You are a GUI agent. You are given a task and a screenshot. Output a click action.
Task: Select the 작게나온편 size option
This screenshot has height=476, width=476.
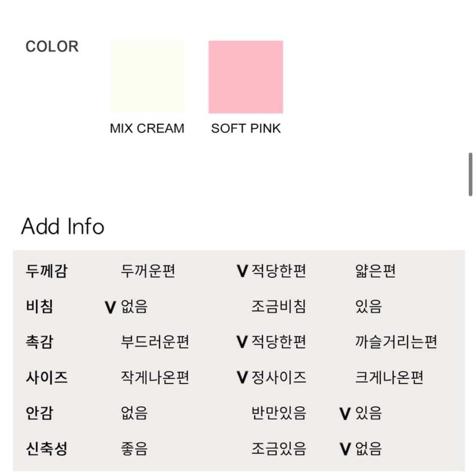pos(154,377)
